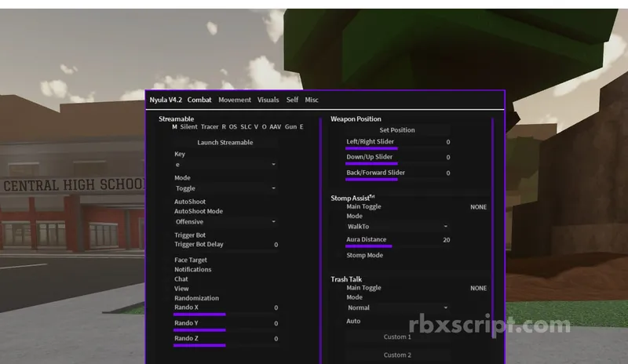Select the SLC sub-tab under Streamable
628x364 pixels.
[x=246, y=127]
